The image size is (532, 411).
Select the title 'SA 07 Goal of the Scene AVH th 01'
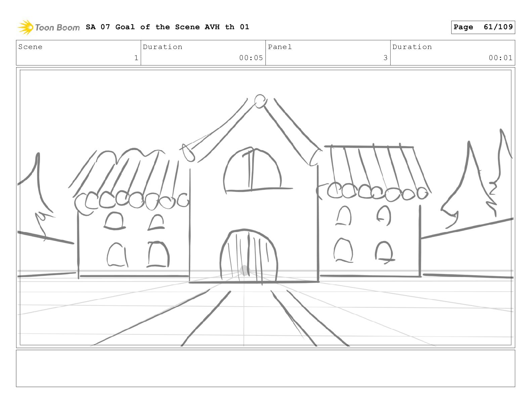[x=167, y=27]
